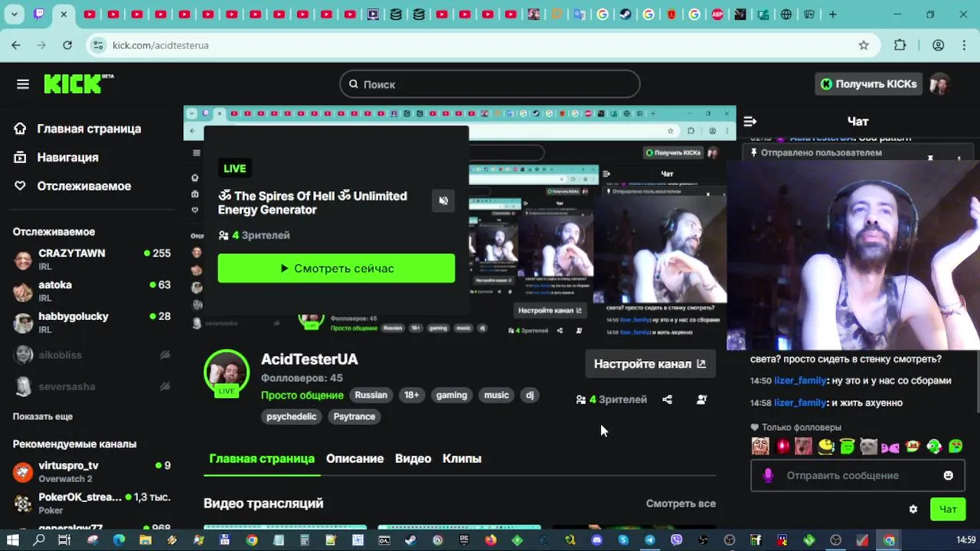Open aatoka channel
This screenshot has width=980, height=551.
pyautogui.click(x=92, y=291)
